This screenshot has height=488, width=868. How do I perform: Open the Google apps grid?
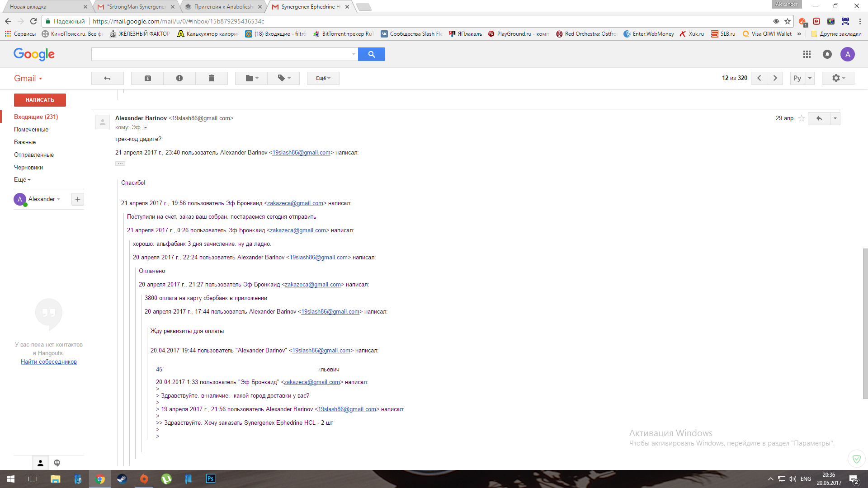pyautogui.click(x=807, y=54)
